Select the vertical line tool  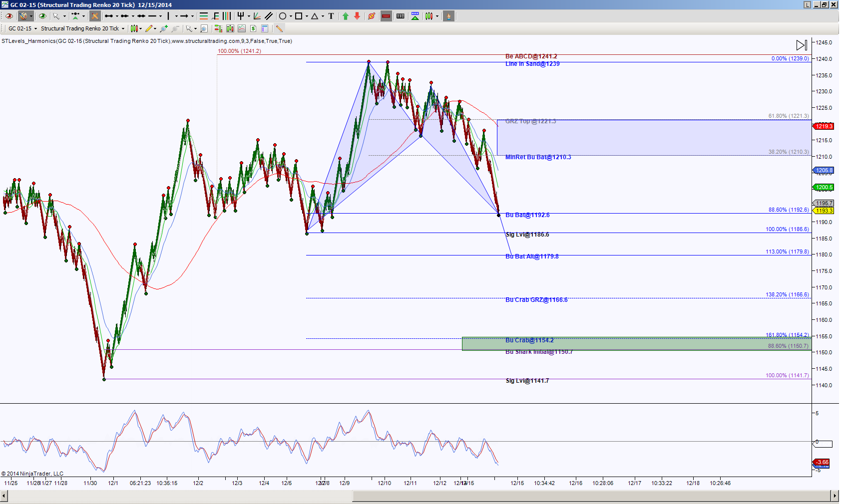(x=168, y=16)
